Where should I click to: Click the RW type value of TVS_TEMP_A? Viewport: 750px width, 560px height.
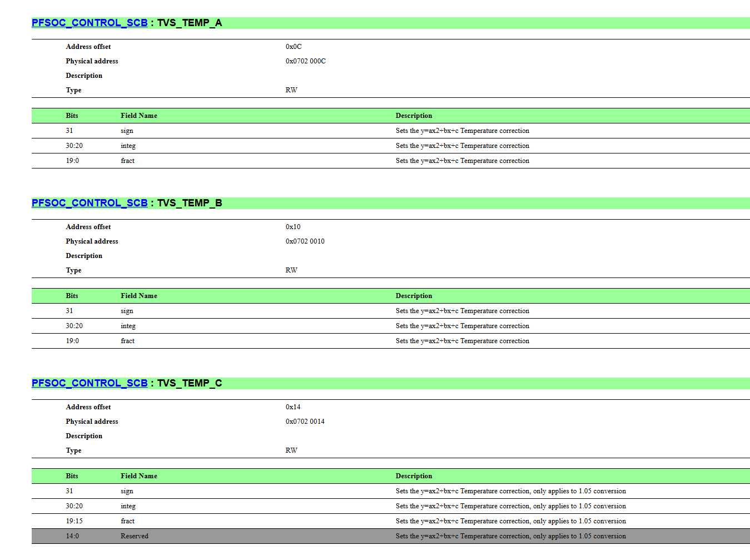click(x=291, y=90)
